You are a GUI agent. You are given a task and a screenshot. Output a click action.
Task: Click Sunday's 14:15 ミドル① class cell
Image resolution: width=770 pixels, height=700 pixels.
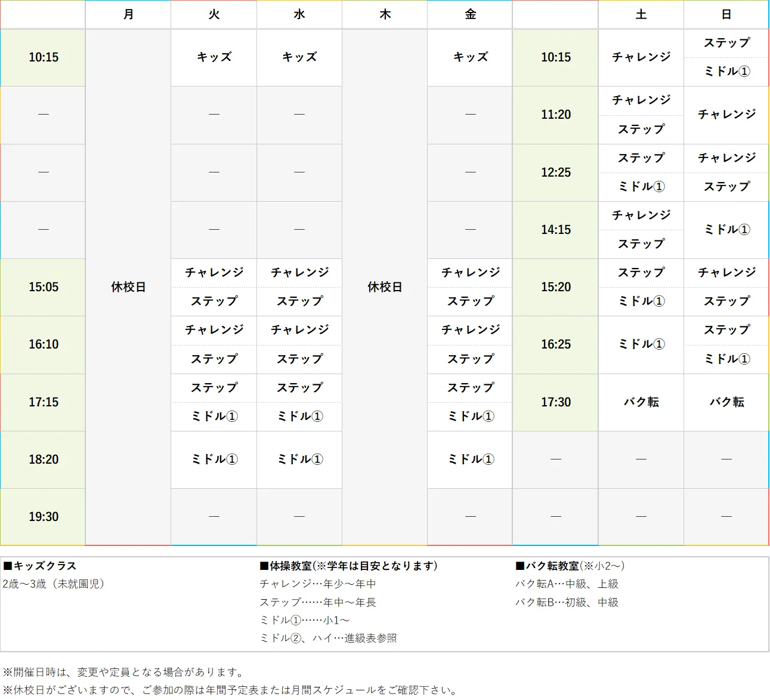pyautogui.click(x=726, y=230)
